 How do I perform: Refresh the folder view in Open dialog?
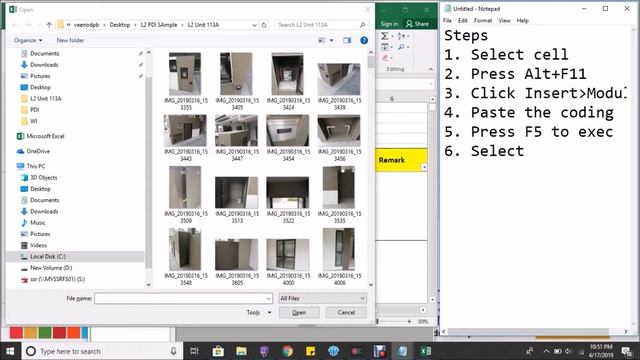[264, 25]
